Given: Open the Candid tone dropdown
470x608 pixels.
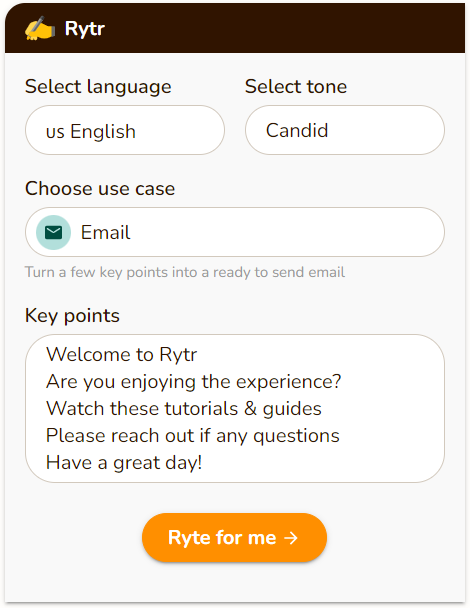Looking at the screenshot, I should point(345,130).
